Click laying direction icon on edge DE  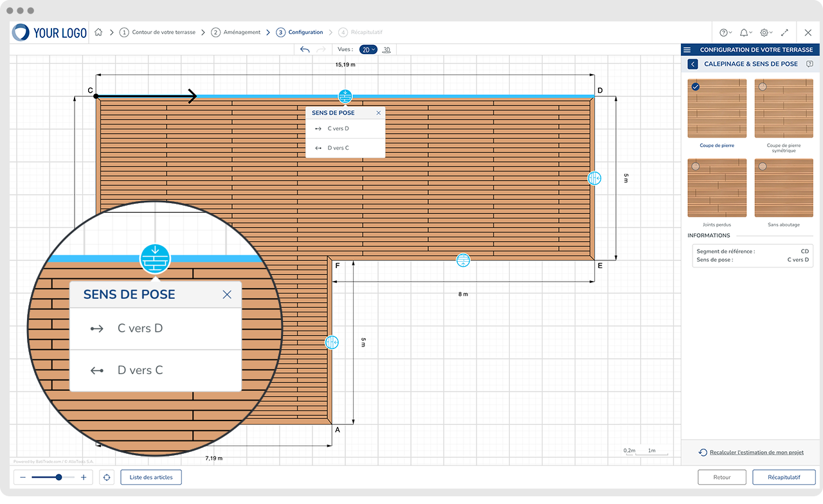click(594, 178)
